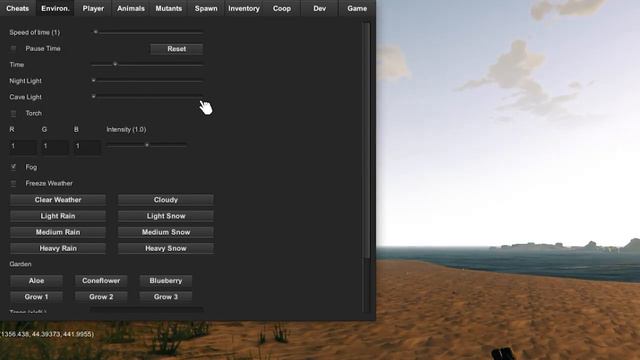The image size is (640, 360).
Task: Click the G color value field
Action: click(55, 147)
